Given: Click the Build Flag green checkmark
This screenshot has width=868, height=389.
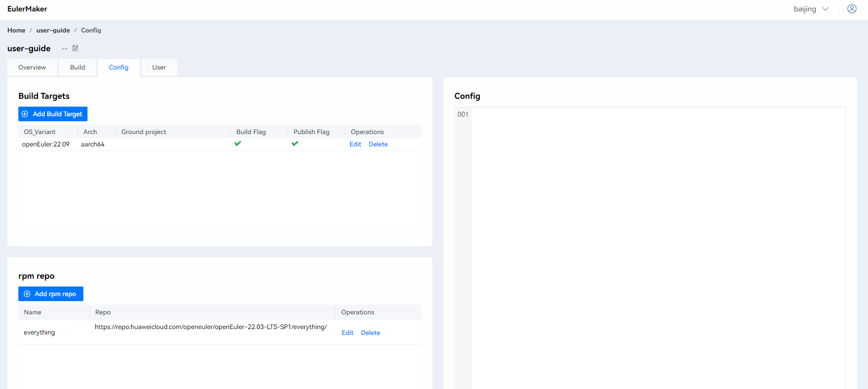Looking at the screenshot, I should pos(238,144).
